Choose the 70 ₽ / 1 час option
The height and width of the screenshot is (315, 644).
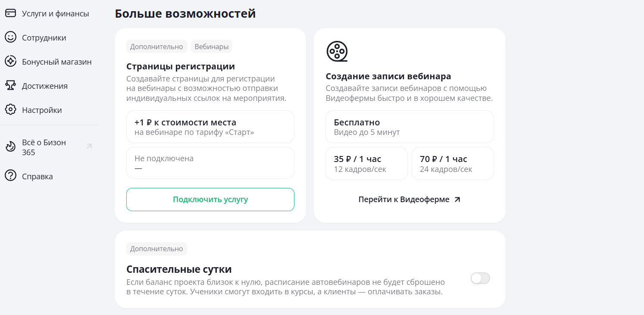click(x=452, y=164)
